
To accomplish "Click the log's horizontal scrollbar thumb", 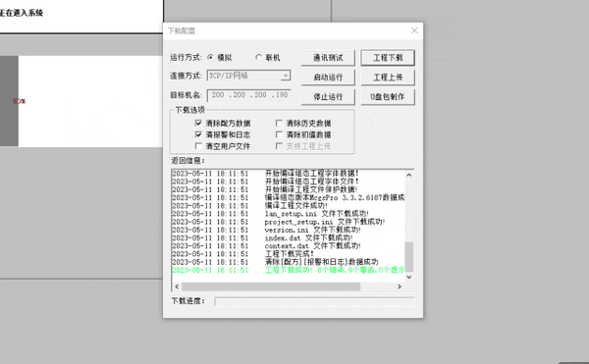I will [x=271, y=286].
